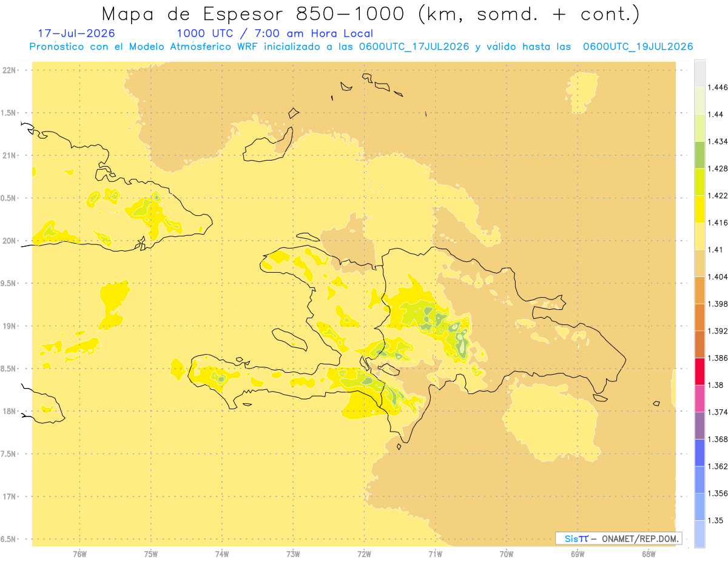Select the '75W' longitude axis label
This screenshot has height=562, width=728.
click(151, 554)
